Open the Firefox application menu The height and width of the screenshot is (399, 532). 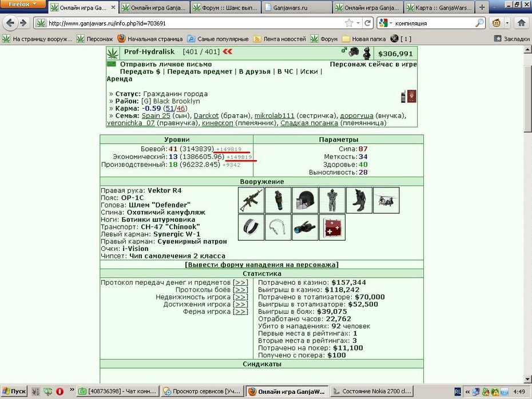(x=23, y=4)
